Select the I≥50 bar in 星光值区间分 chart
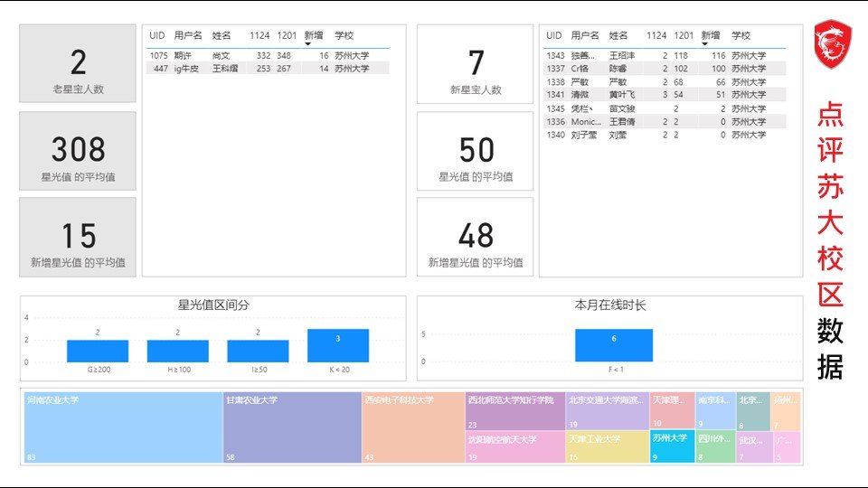This screenshot has height=488, width=868. pos(258,352)
